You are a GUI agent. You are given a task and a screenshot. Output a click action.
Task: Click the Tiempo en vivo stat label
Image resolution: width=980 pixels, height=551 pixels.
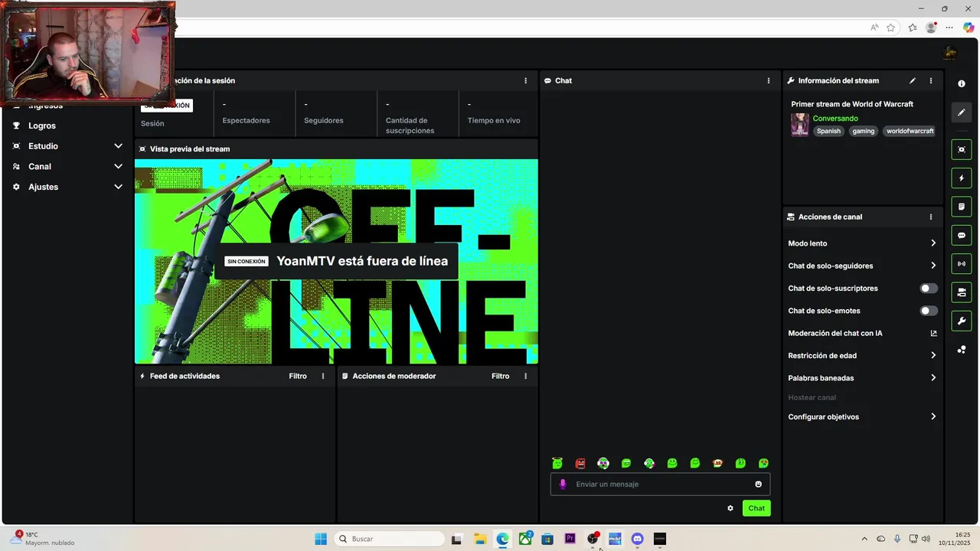(494, 120)
